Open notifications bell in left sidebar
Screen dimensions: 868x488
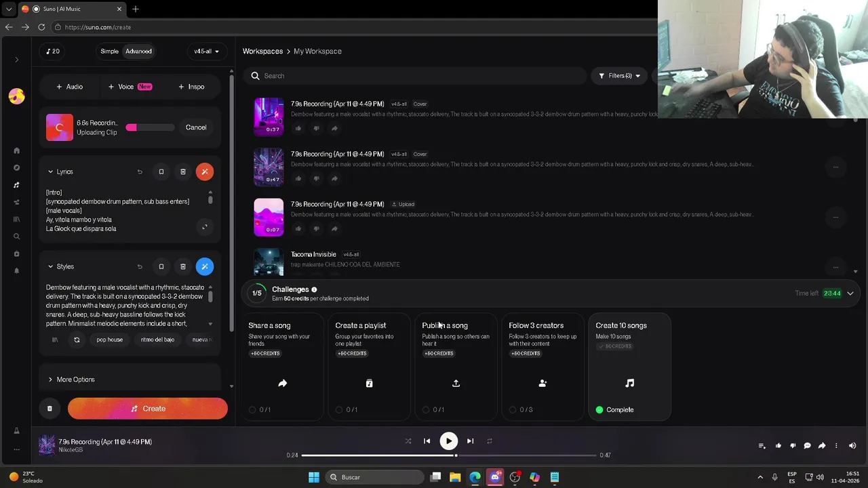pyautogui.click(x=17, y=270)
